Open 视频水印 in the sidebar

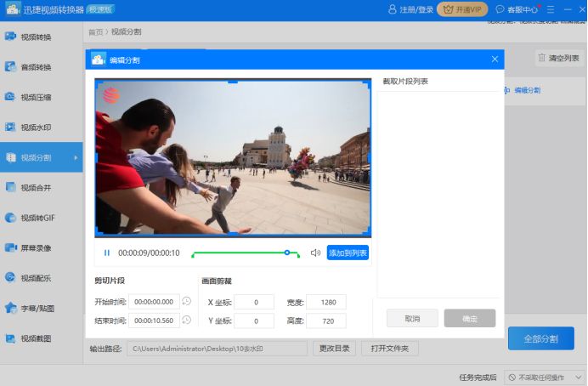pos(36,128)
